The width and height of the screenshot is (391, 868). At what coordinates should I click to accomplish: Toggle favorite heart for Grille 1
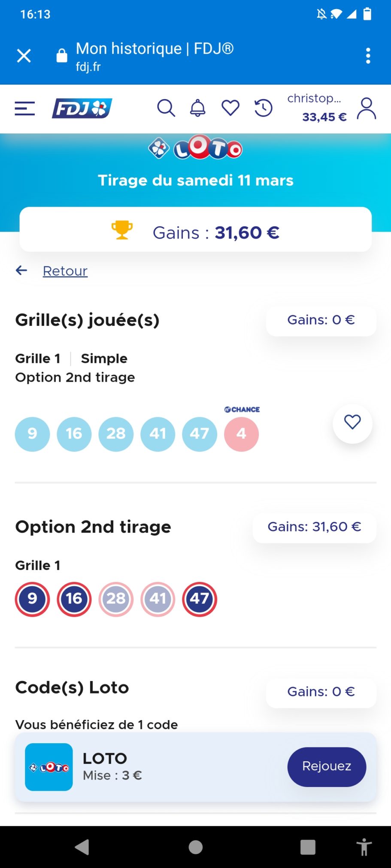(x=352, y=423)
